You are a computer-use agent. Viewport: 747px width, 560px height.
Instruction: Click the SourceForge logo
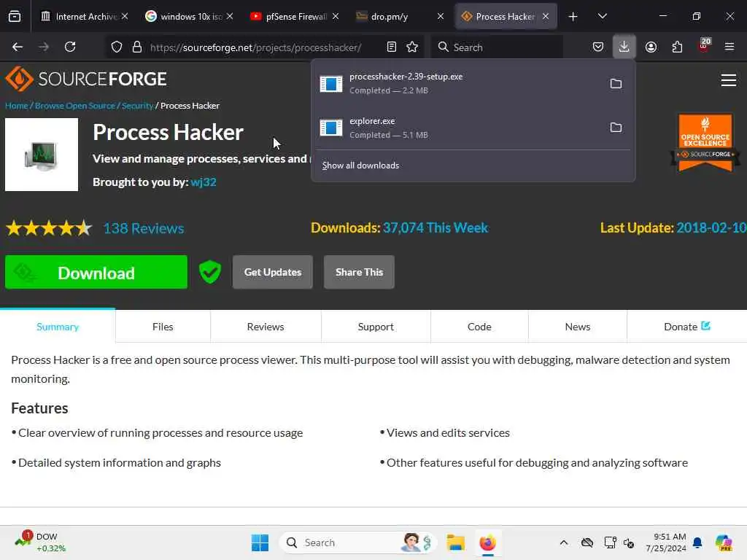click(x=86, y=79)
